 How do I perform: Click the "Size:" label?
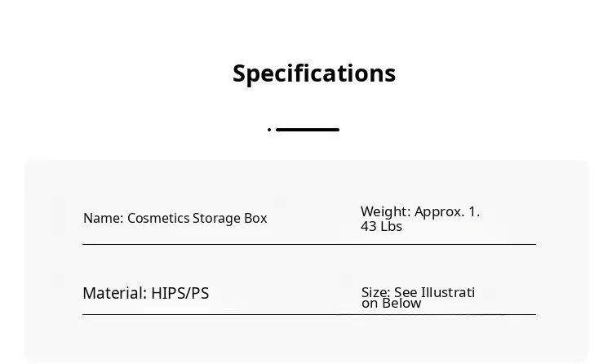pos(375,292)
